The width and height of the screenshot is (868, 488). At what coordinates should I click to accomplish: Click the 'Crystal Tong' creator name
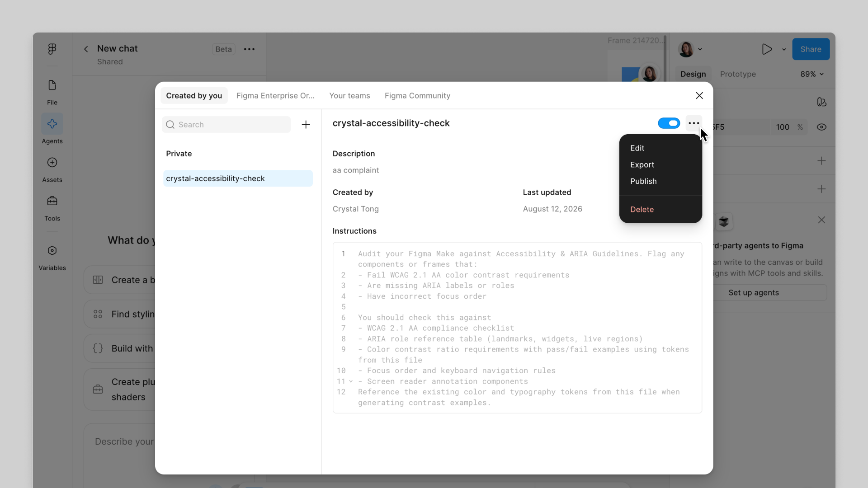[x=355, y=209]
